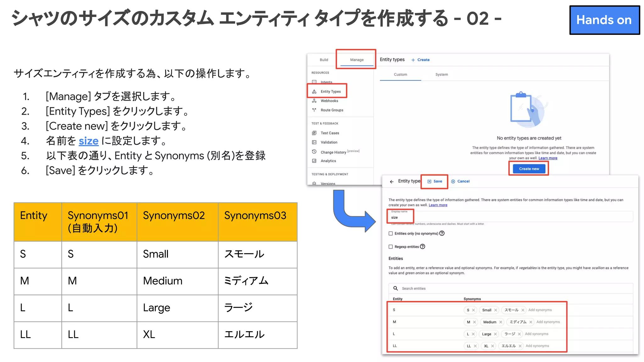Open Webhooks in the sidebar
The height and width of the screenshot is (362, 644).
tap(329, 101)
